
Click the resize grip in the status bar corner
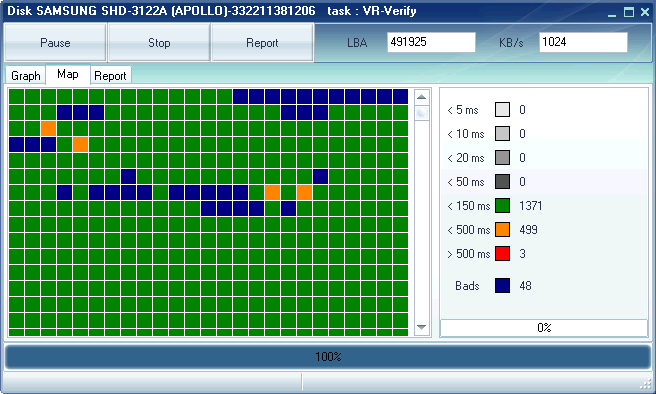[647, 384]
